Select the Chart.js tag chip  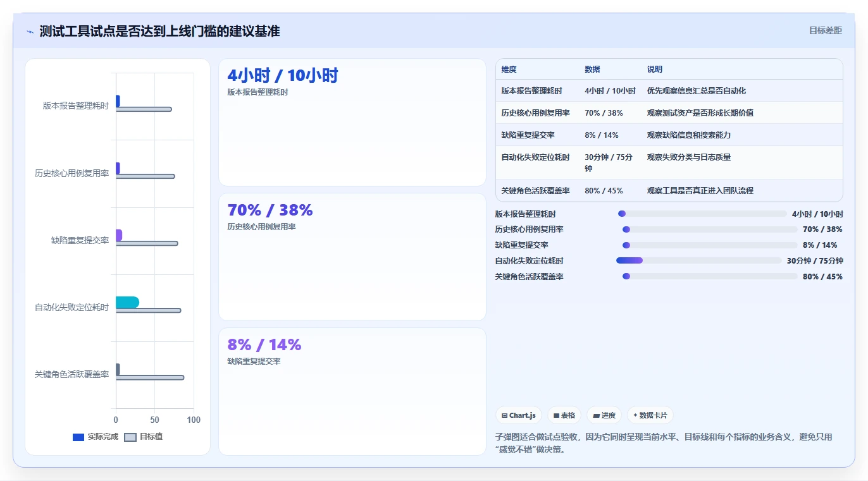(x=519, y=415)
